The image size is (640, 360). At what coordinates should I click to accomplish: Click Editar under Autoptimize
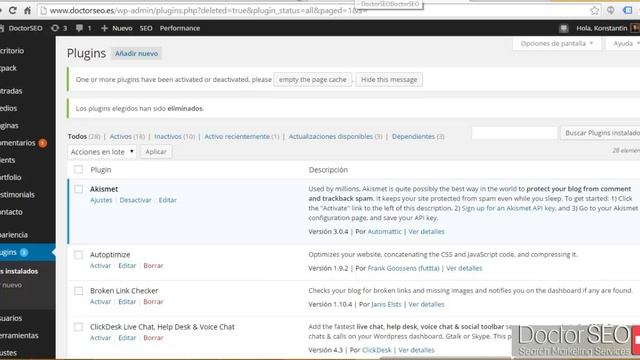[x=127, y=266]
